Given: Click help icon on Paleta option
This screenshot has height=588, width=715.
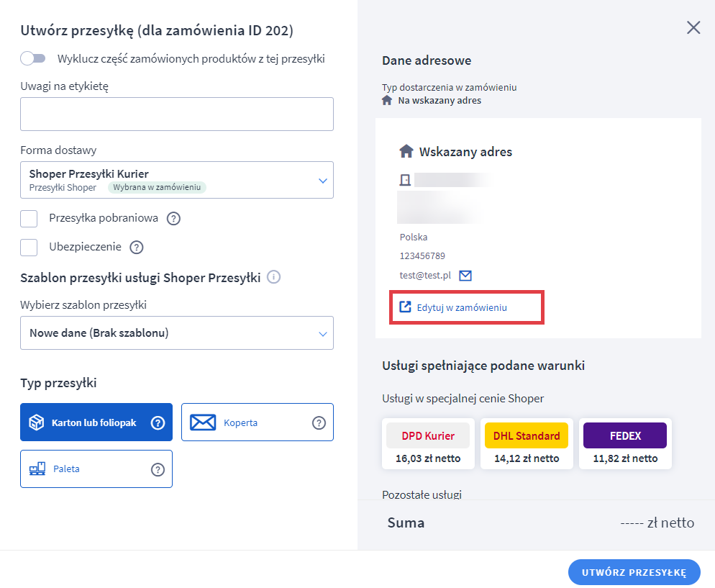Looking at the screenshot, I should click(x=158, y=469).
